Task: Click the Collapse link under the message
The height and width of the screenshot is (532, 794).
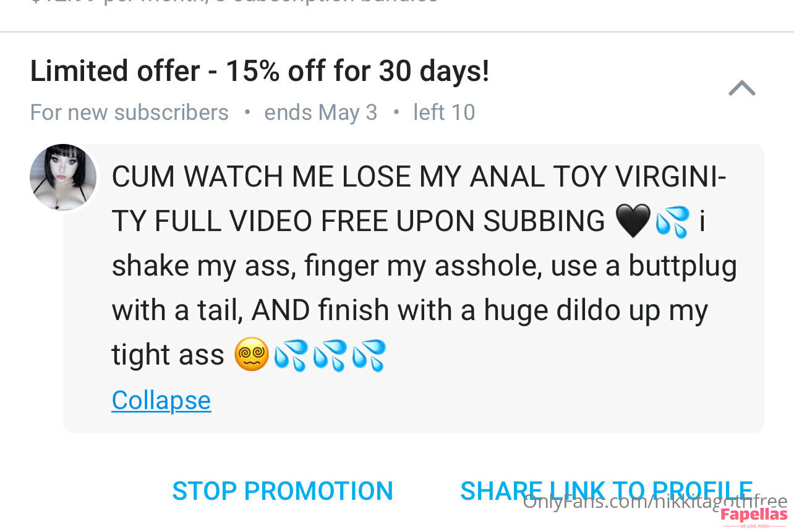Action: tap(161, 400)
